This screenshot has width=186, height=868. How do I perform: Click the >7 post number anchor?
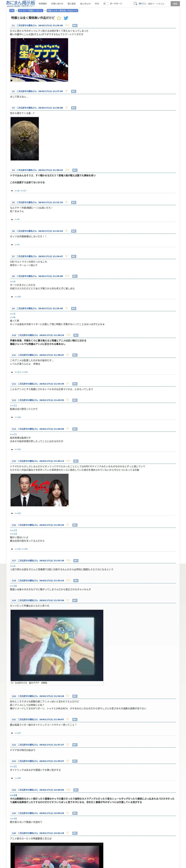click(13, 256)
